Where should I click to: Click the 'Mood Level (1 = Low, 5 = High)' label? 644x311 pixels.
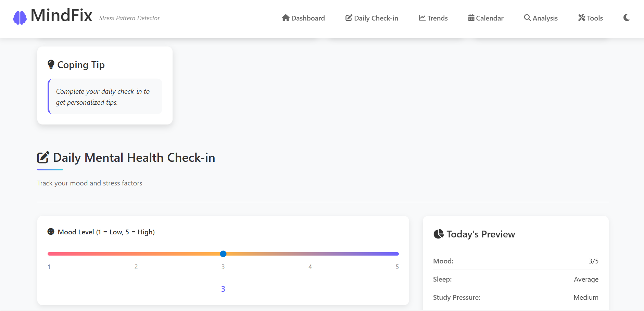point(106,232)
